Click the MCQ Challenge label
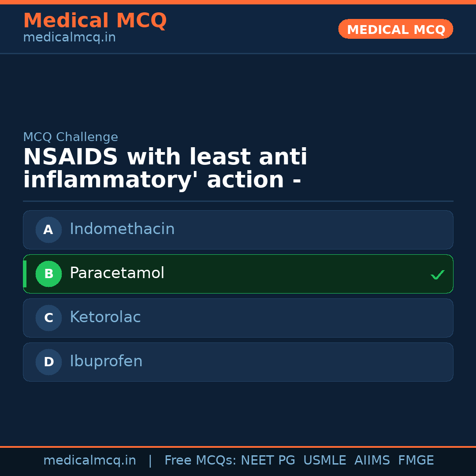Image resolution: width=476 pixels, height=476 pixels. (71, 137)
